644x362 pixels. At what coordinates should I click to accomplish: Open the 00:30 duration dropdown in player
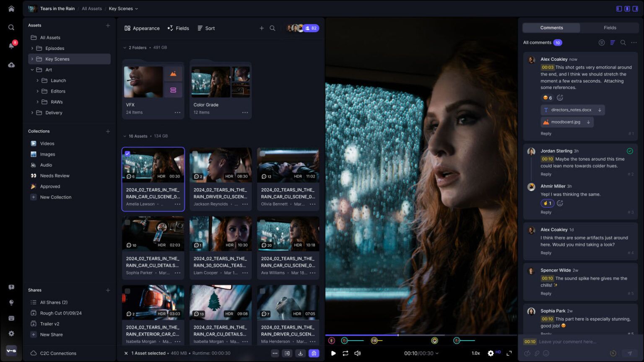click(436, 353)
